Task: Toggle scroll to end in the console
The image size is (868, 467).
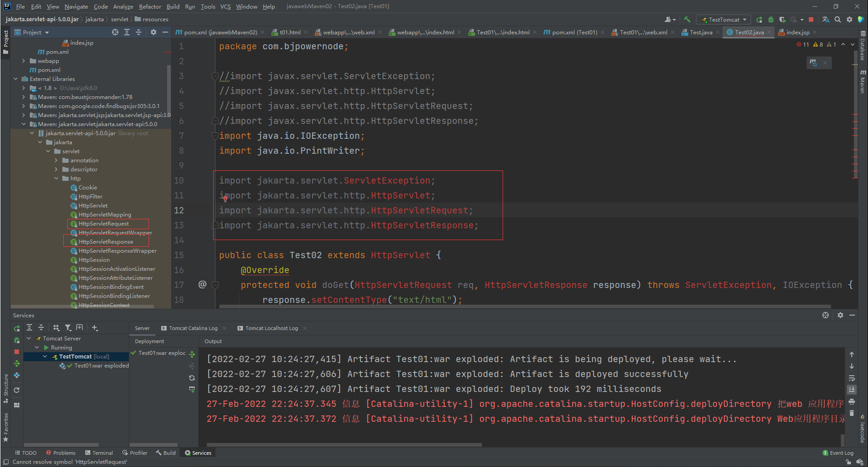Action: (852, 390)
